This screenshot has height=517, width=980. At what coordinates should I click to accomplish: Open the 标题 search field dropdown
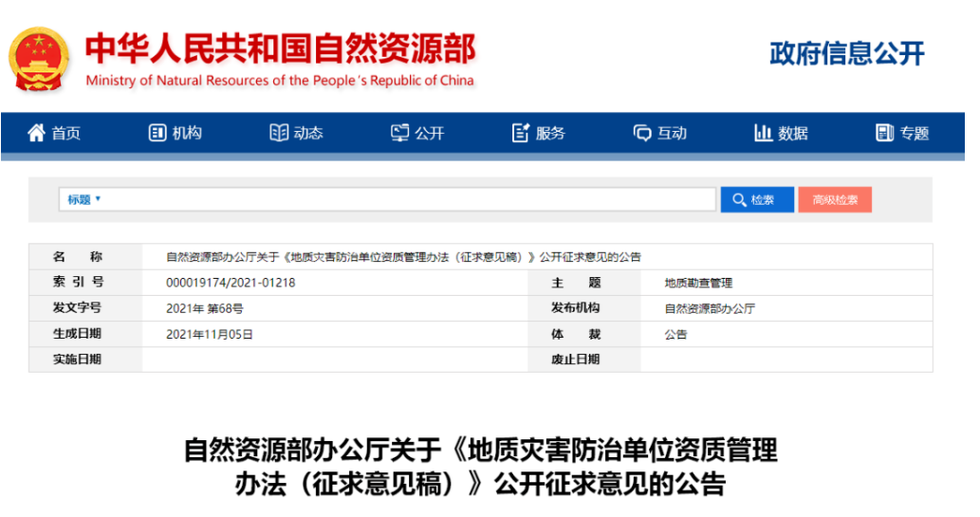(x=83, y=199)
